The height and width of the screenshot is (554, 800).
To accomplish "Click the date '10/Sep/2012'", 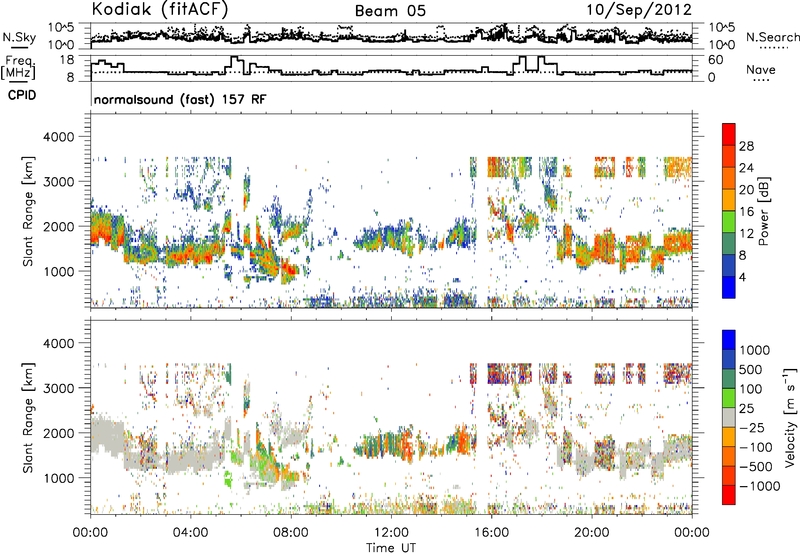I will point(639,10).
